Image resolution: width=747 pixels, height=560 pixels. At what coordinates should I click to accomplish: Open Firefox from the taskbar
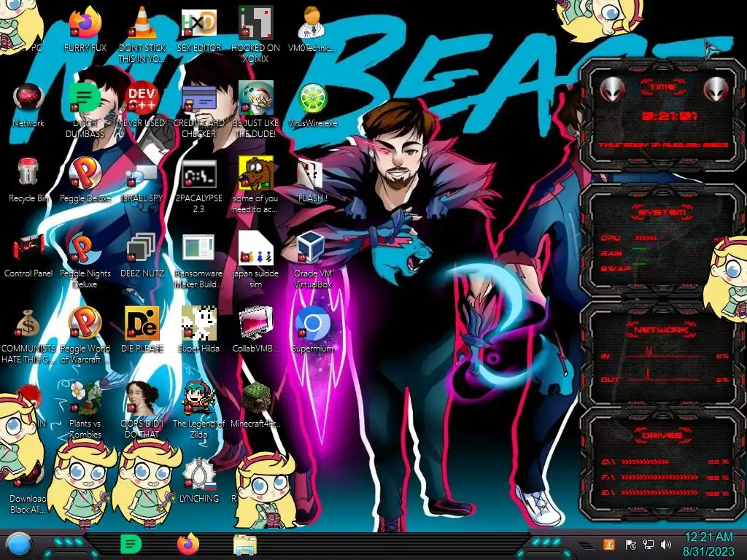tap(188, 544)
